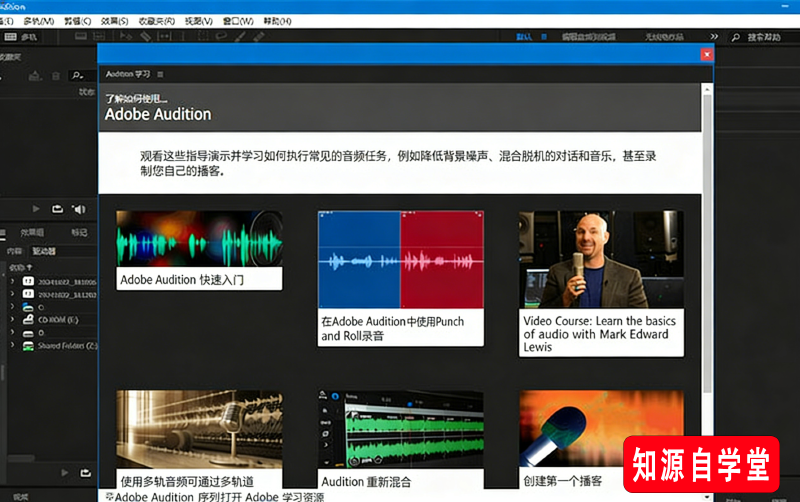800x502 pixels.
Task: Open the 窗口(W) menu
Action: (238, 21)
